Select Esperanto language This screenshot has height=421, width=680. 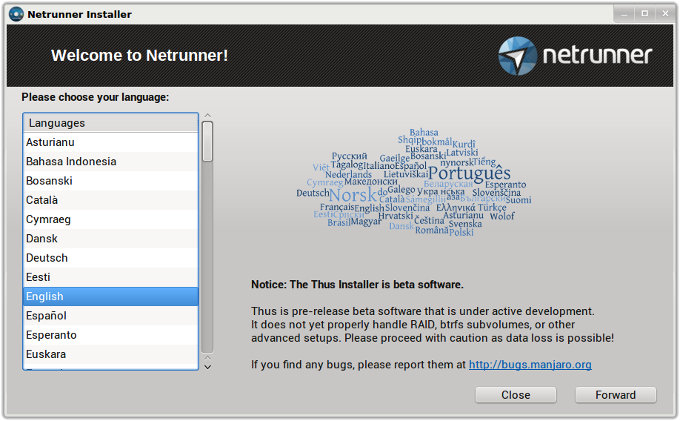(x=111, y=335)
